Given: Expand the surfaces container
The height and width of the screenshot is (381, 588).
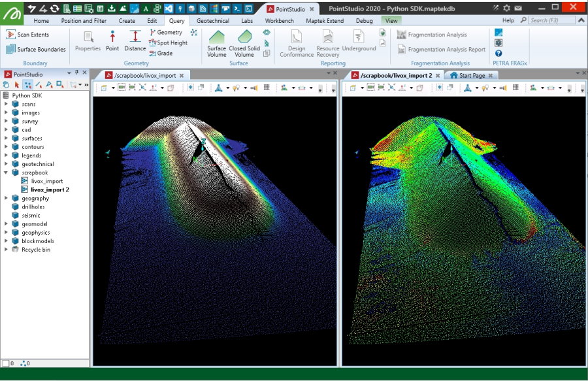Looking at the screenshot, I should (x=6, y=138).
